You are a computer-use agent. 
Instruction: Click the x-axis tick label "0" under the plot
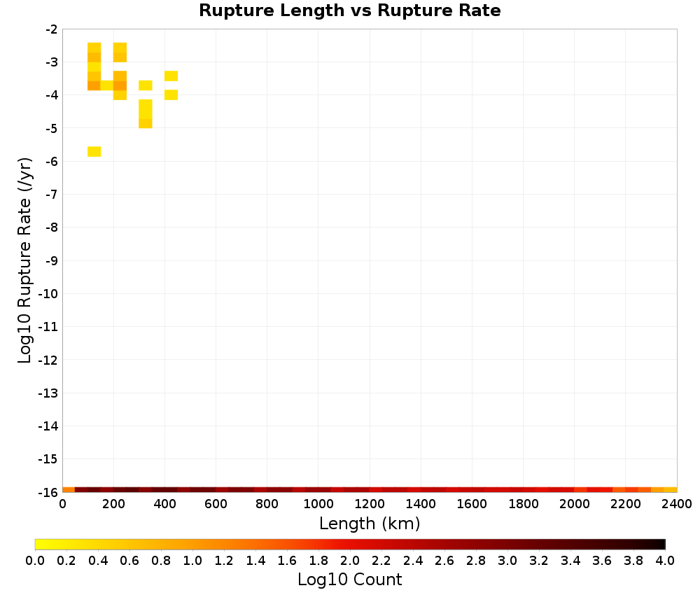[62, 504]
